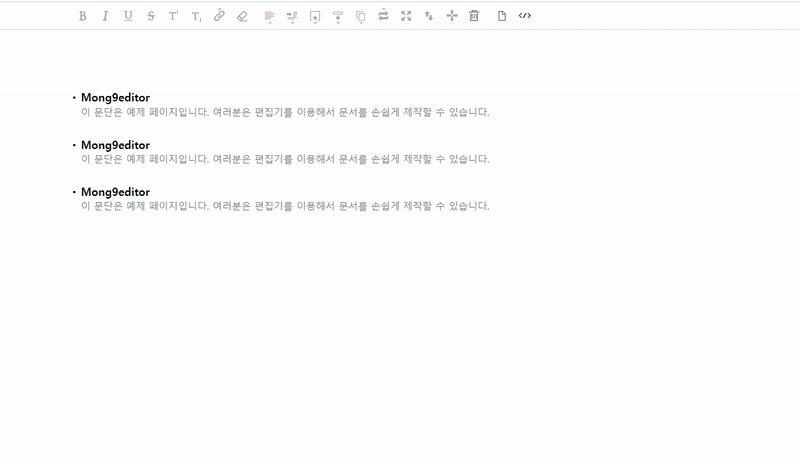Click the first Mong9editor heading
Viewport: 800px width, 458px height.
(115, 98)
